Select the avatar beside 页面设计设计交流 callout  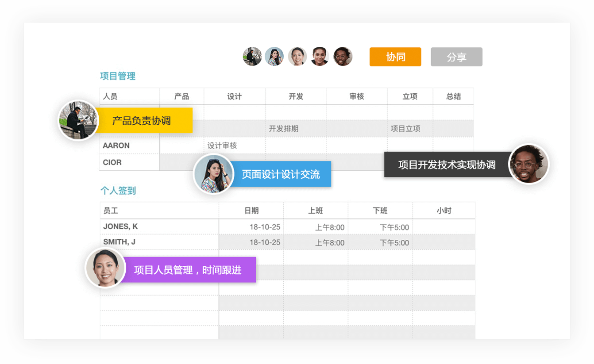pos(214,174)
